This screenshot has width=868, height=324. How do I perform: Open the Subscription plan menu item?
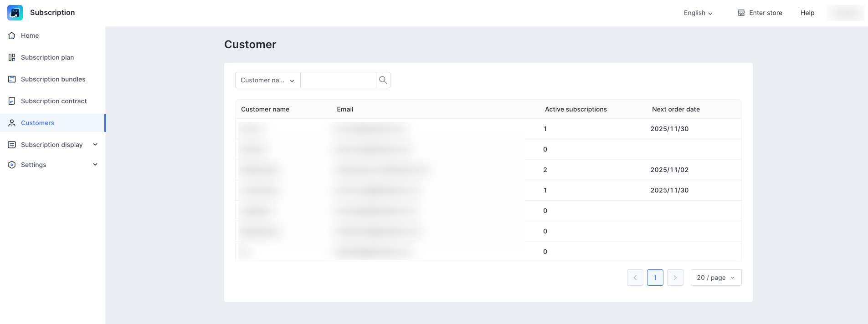[47, 57]
